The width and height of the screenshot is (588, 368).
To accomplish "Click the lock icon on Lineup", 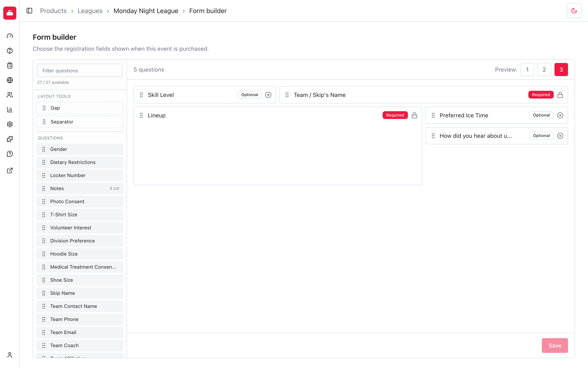I will pos(414,115).
